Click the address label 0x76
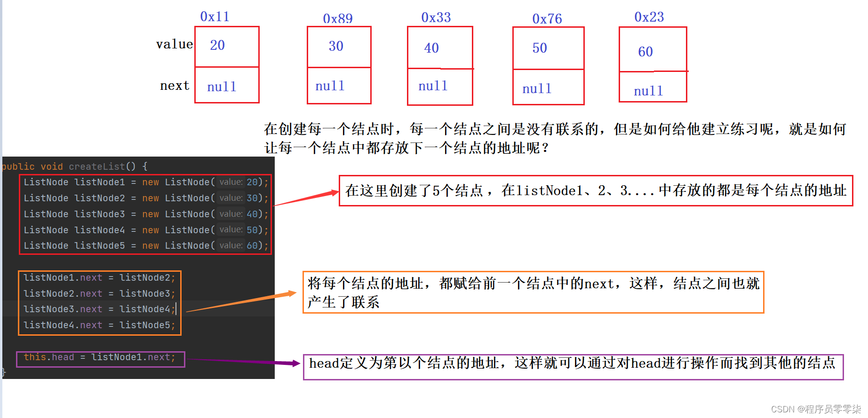The image size is (868, 418). [x=547, y=19]
